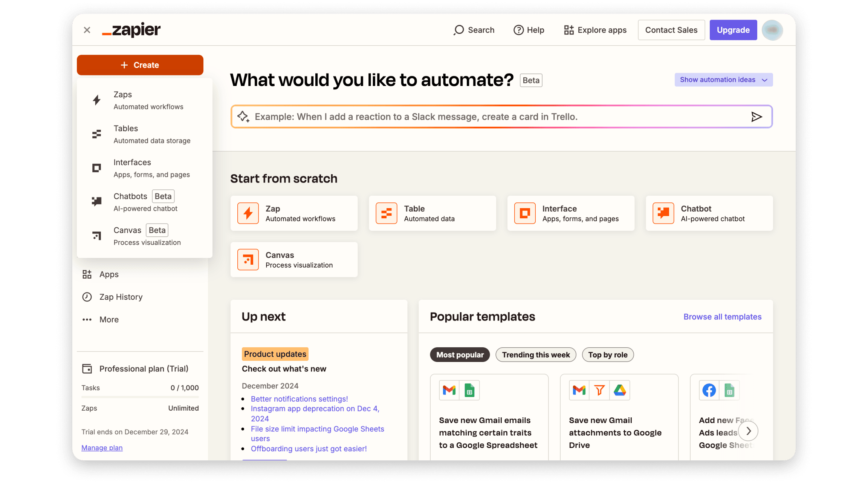
Task: Click the Contact Sales button
Action: point(671,30)
